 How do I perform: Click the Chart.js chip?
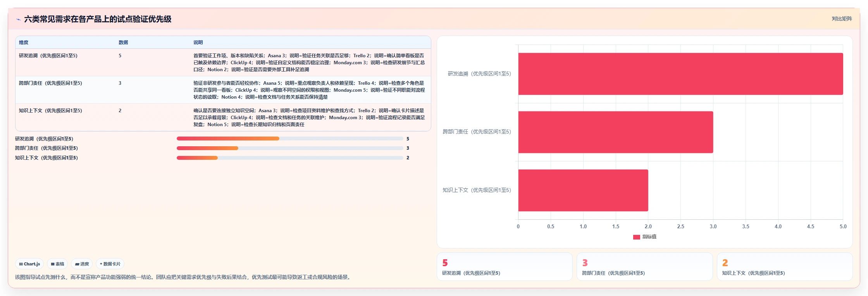(x=29, y=264)
